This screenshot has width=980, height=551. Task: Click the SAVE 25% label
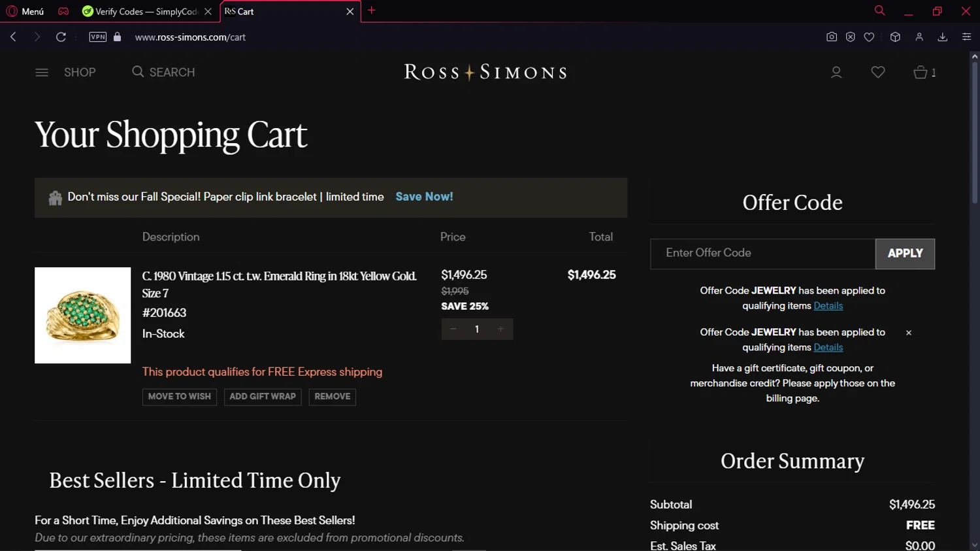tap(465, 307)
